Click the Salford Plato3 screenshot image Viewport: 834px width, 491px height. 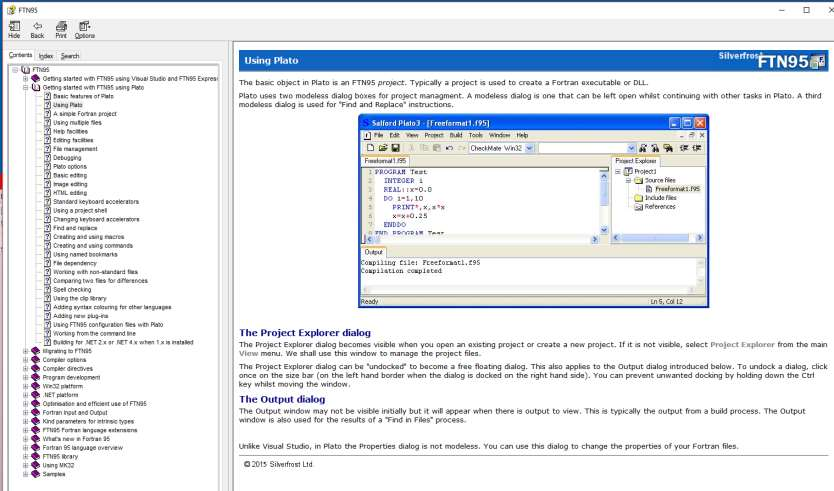click(x=533, y=211)
